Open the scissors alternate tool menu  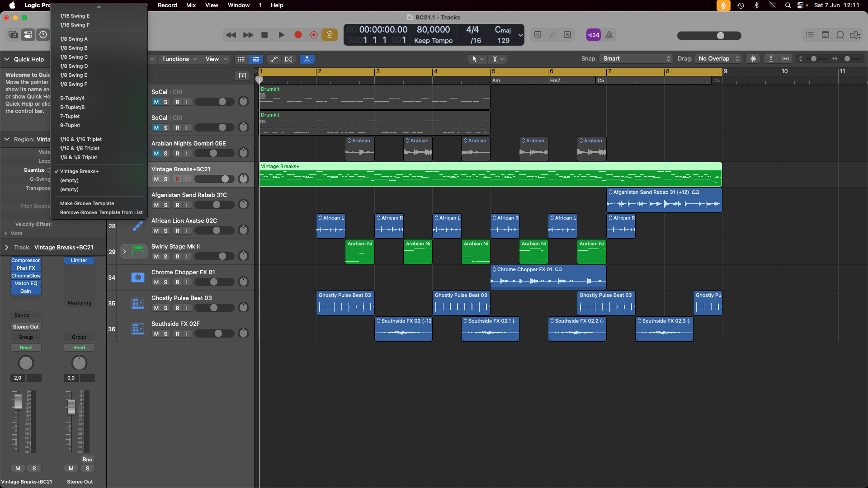pos(498,59)
